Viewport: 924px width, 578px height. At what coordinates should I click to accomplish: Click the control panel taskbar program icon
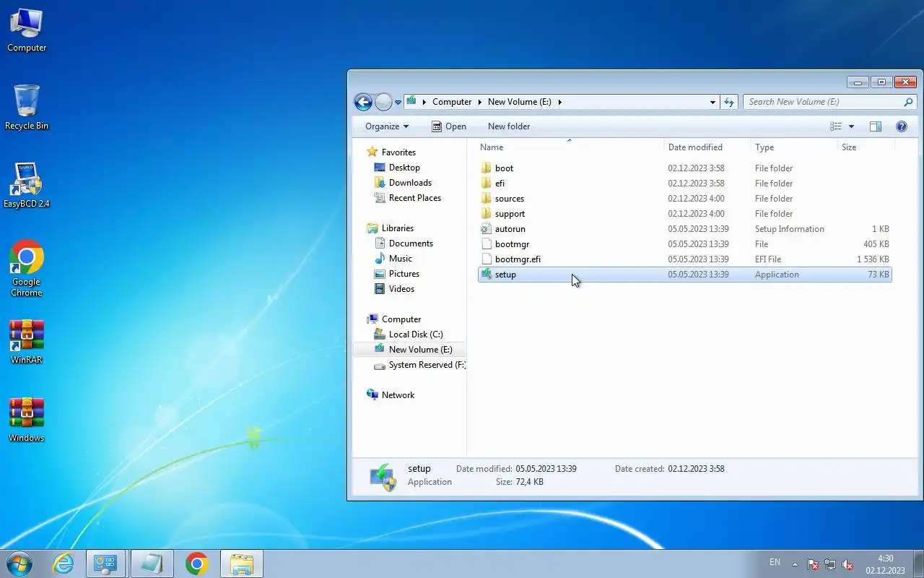106,564
